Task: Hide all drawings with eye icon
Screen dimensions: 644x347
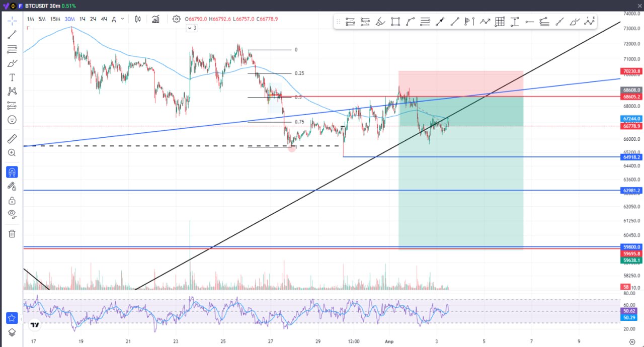Action: click(x=12, y=214)
